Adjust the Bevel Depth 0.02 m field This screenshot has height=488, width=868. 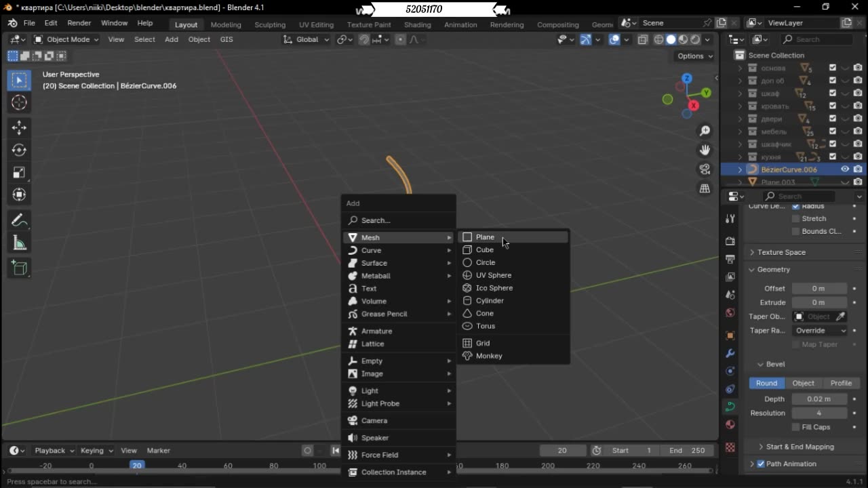(819, 399)
